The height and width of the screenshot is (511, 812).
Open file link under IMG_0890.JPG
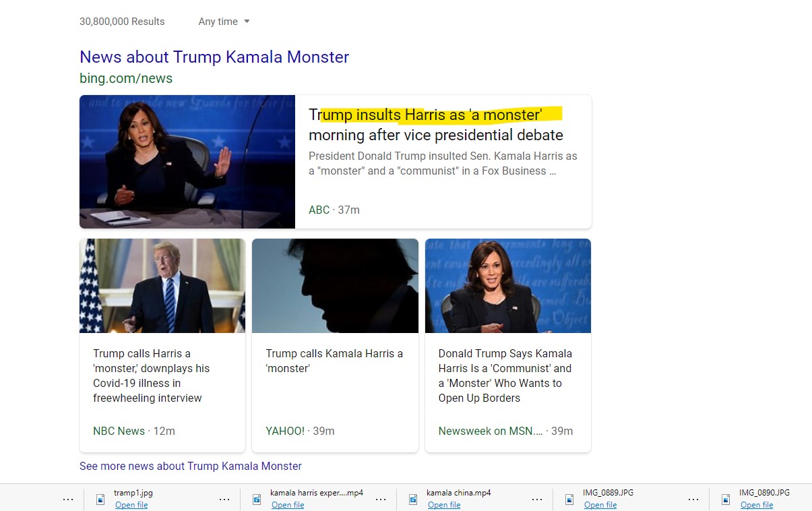757,505
